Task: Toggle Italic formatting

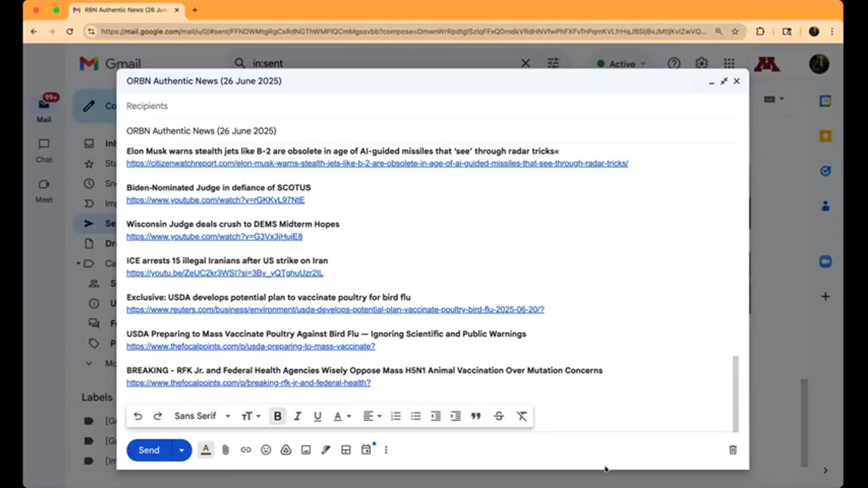Action: 297,416
